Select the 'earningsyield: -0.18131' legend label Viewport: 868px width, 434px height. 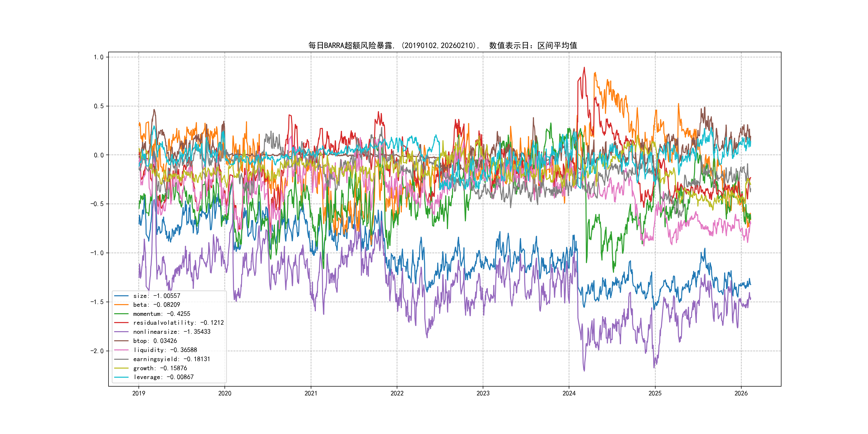point(171,359)
